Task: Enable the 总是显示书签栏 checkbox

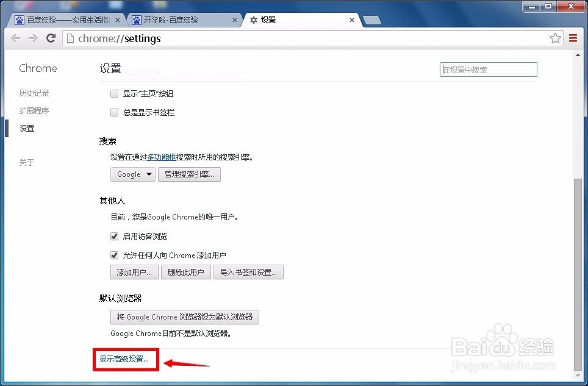Action: [115, 112]
